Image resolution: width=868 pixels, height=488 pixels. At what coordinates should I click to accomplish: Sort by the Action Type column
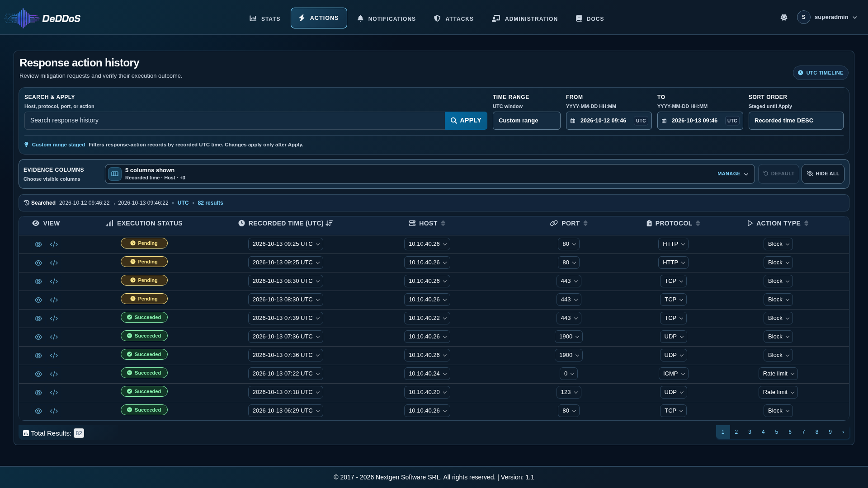[778, 224]
